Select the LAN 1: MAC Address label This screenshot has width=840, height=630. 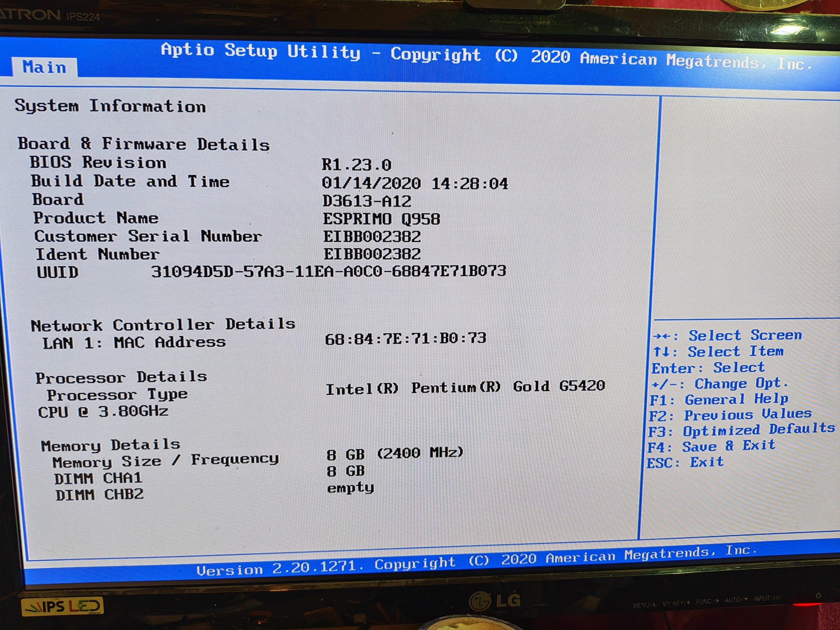134,343
